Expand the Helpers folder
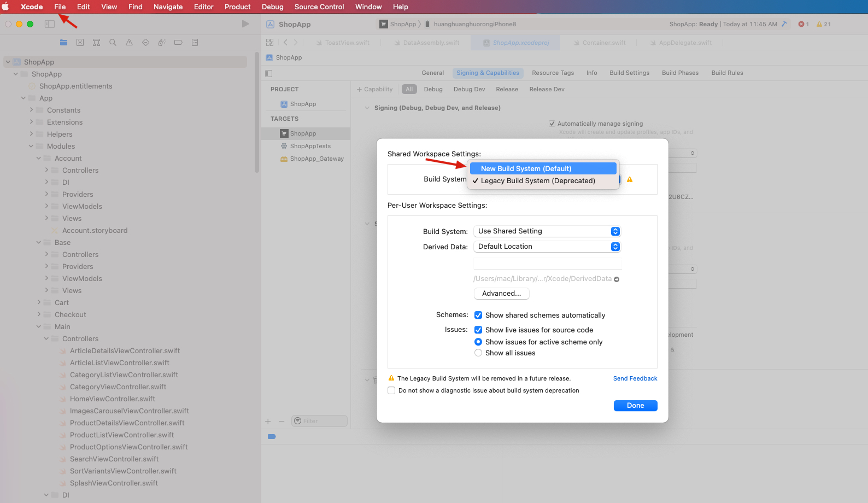868x503 pixels. pos(31,134)
